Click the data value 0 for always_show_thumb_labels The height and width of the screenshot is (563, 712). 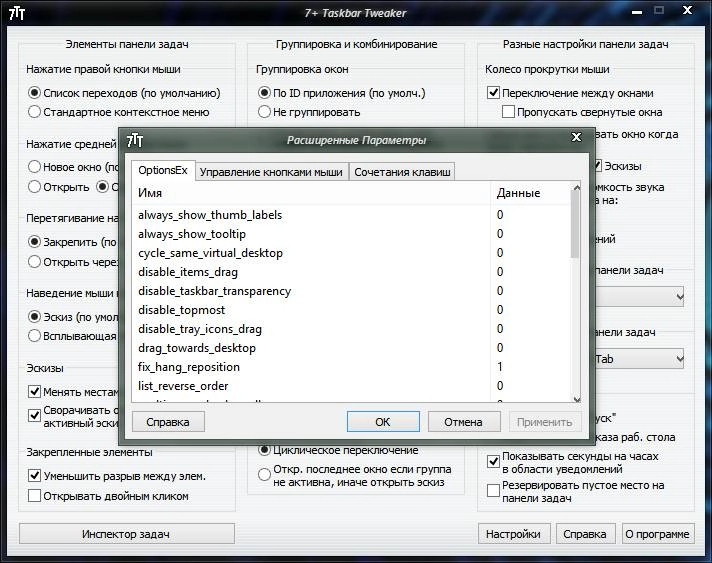coord(500,215)
